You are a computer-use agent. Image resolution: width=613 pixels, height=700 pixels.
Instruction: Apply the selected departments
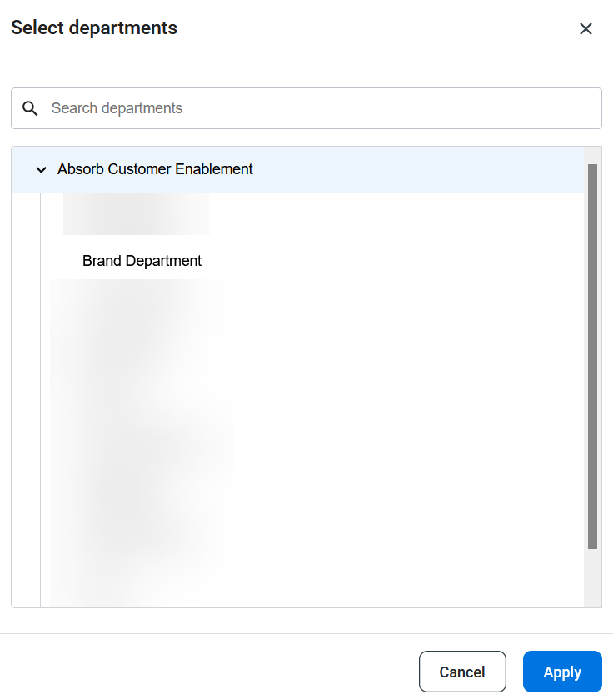pyautogui.click(x=562, y=672)
